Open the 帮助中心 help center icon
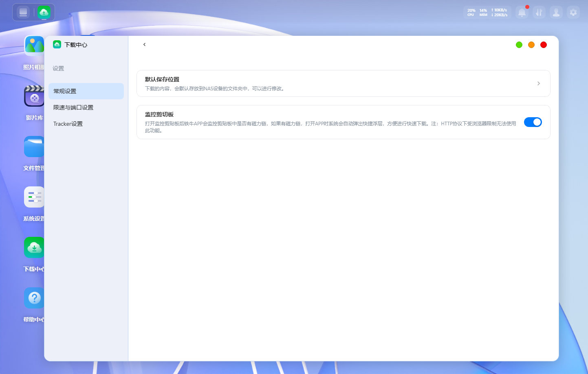Screen dimensions: 588x374 pos(34,298)
